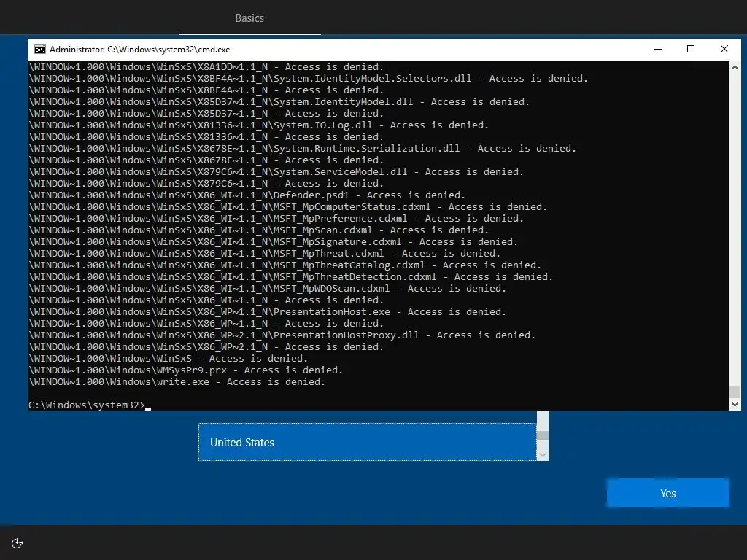The image size is (747, 560).
Task: Click the WMSysPr9.prx Access denied line
Action: 185,370
